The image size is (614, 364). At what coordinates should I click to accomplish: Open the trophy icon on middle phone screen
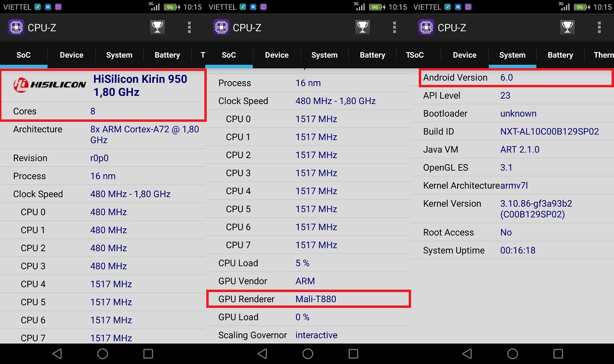click(x=363, y=27)
